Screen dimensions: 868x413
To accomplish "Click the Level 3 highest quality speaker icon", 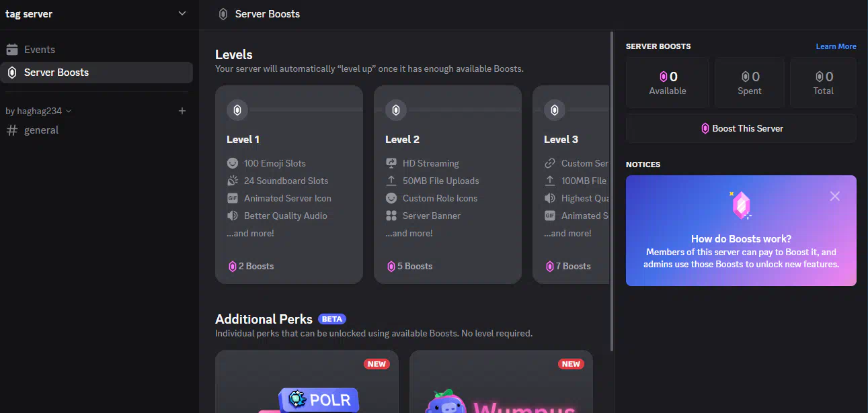I will (x=550, y=198).
